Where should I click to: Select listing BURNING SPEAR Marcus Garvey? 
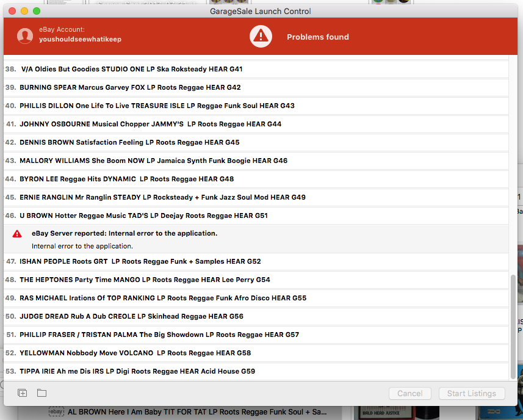click(x=256, y=87)
